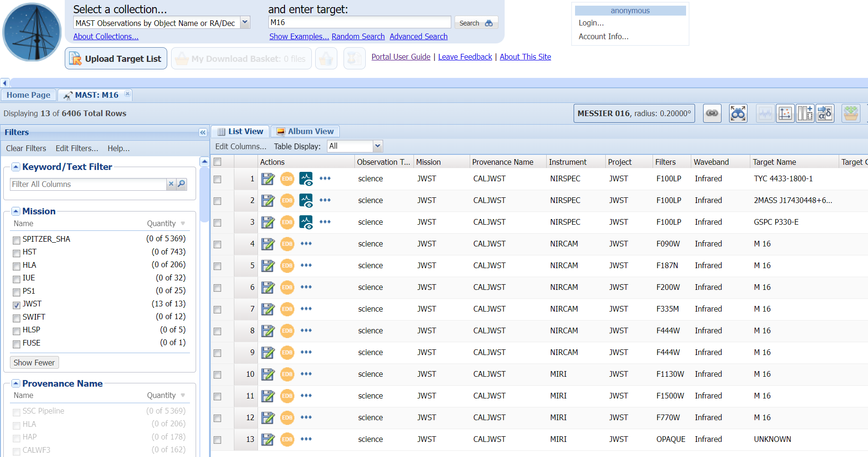Click the add columns icon in toolbar
The image size is (868, 457).
[805, 113]
